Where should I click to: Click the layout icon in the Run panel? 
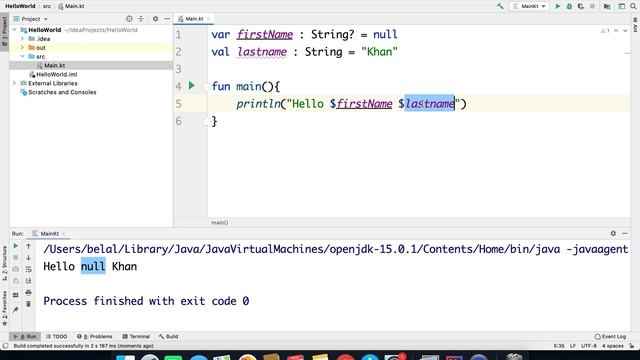pyautogui.click(x=16, y=295)
